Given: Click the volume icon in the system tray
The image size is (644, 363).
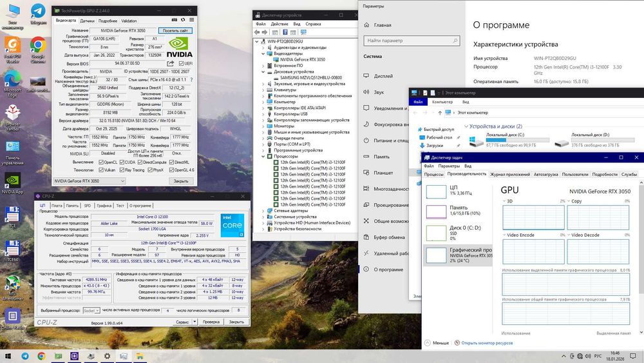Looking at the screenshot, I should (x=588, y=356).
